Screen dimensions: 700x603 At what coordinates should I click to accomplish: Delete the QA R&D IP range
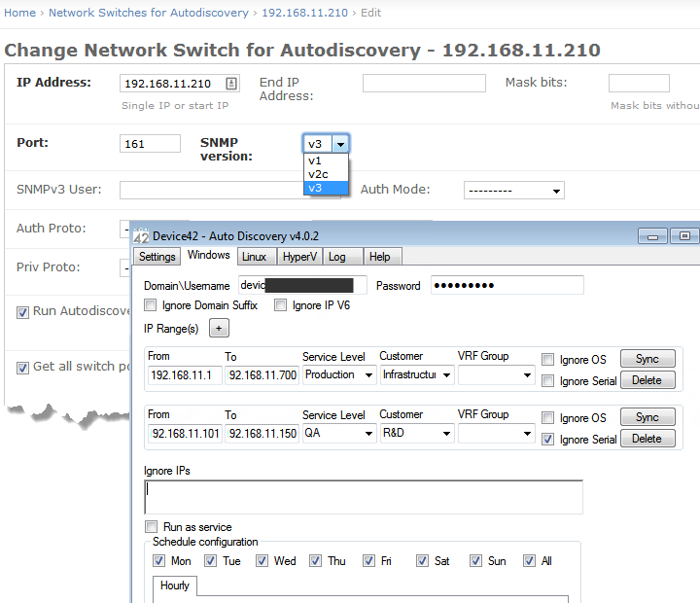pyautogui.click(x=647, y=439)
